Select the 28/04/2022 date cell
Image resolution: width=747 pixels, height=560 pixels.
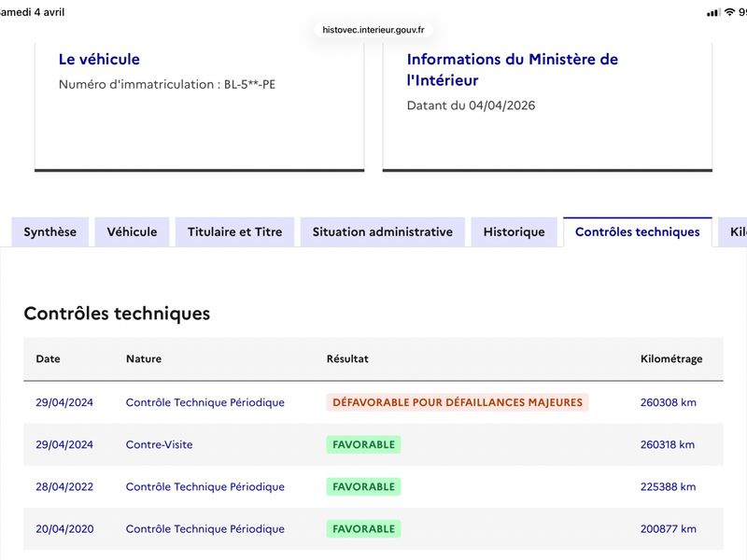click(64, 486)
